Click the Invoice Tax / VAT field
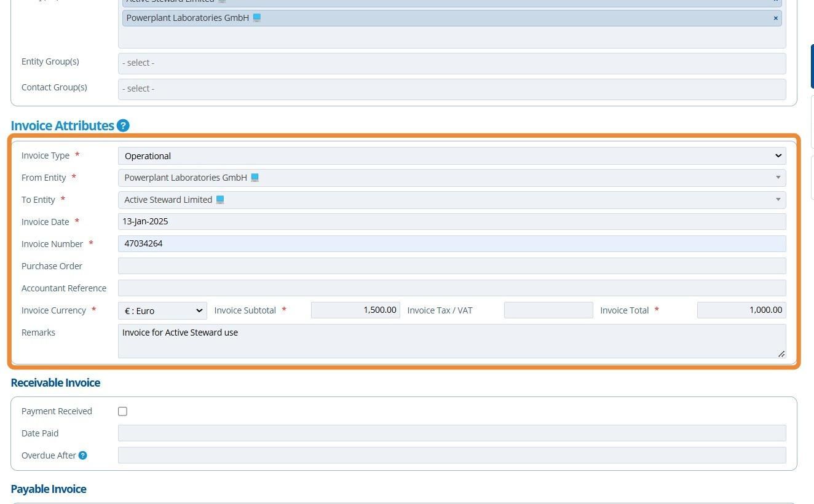 click(x=548, y=310)
